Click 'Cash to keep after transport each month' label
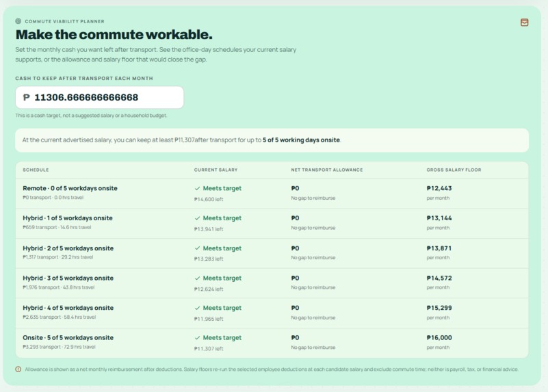This screenshot has width=548, height=392. coord(84,78)
